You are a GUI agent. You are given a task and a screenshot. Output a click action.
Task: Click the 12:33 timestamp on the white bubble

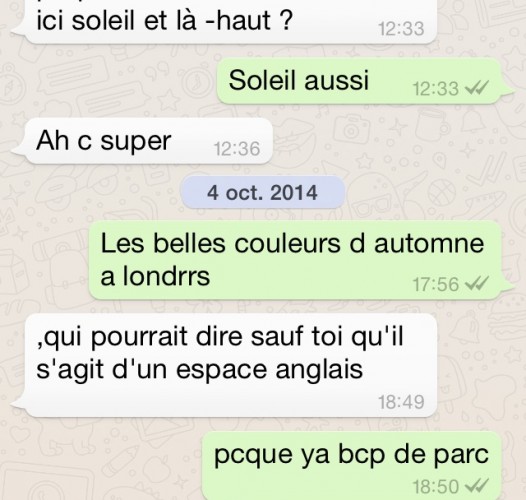[401, 29]
